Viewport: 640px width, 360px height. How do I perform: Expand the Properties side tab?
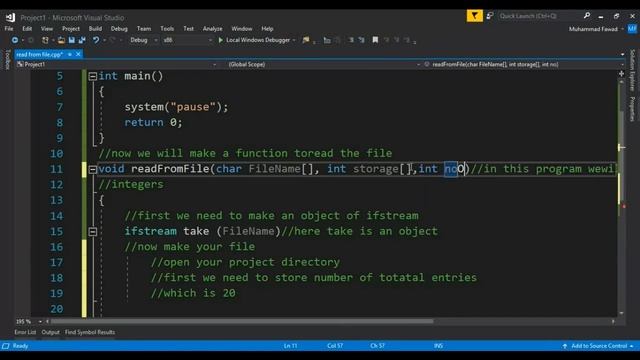pos(632,109)
